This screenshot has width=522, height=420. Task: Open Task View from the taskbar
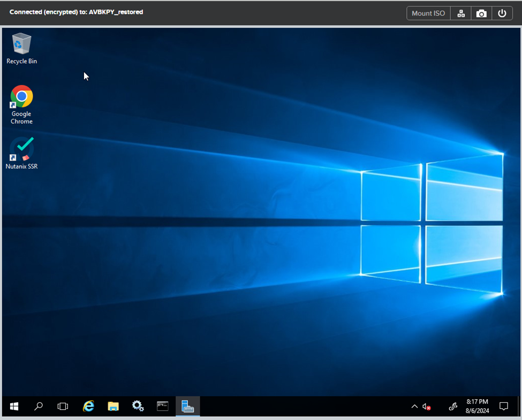coord(63,406)
